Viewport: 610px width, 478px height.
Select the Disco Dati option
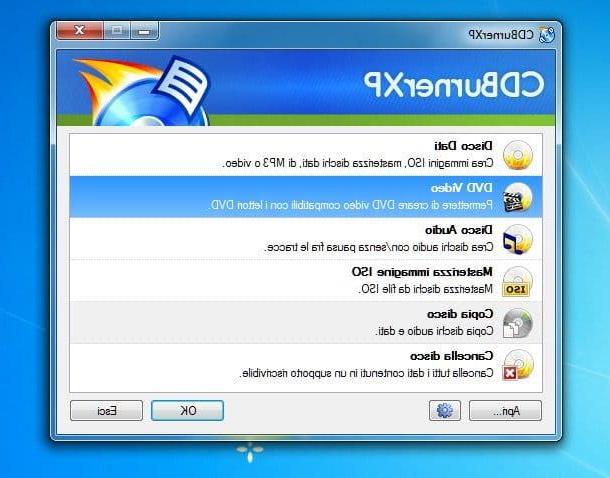[x=306, y=155]
